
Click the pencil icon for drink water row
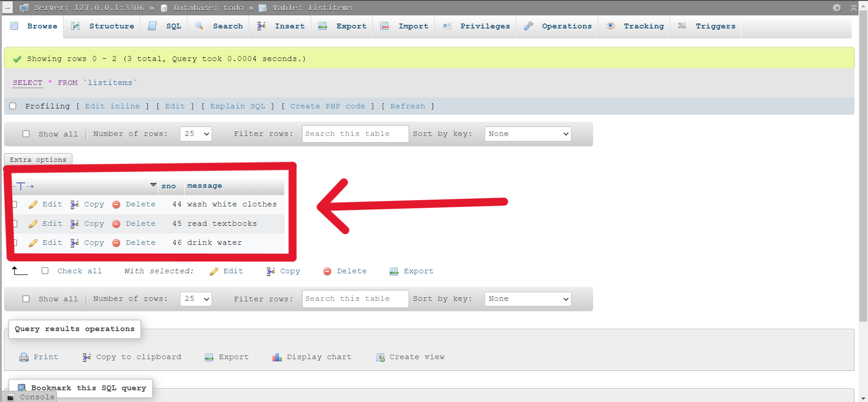click(x=33, y=243)
